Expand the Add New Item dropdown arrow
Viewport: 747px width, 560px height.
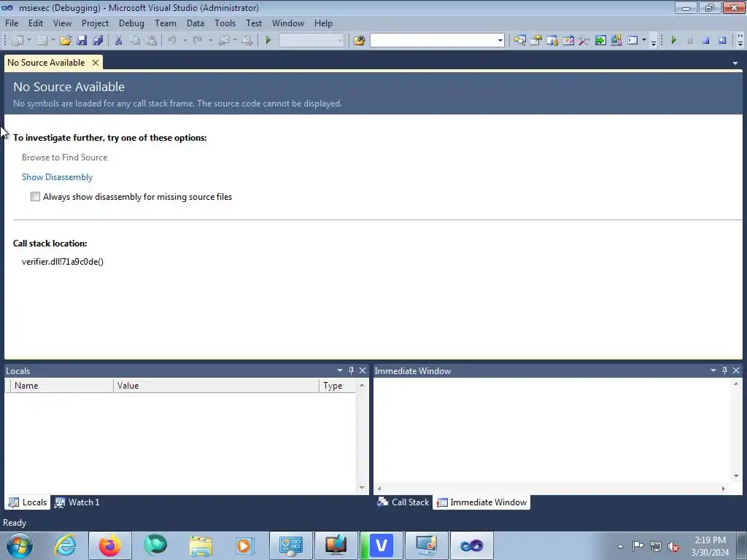pyautogui.click(x=53, y=41)
